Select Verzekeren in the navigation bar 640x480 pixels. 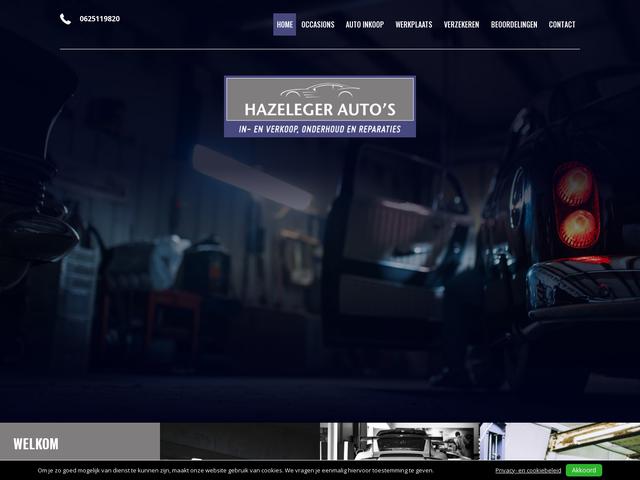461,24
